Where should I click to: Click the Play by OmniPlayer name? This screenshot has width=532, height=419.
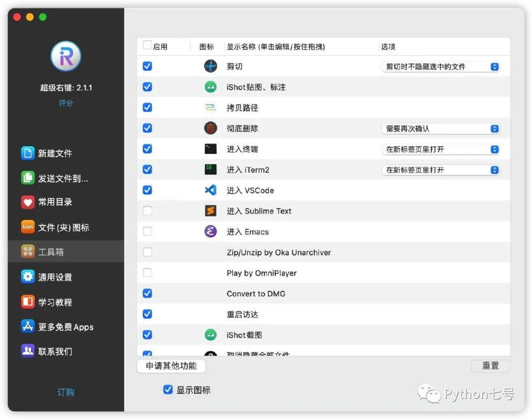(x=262, y=273)
